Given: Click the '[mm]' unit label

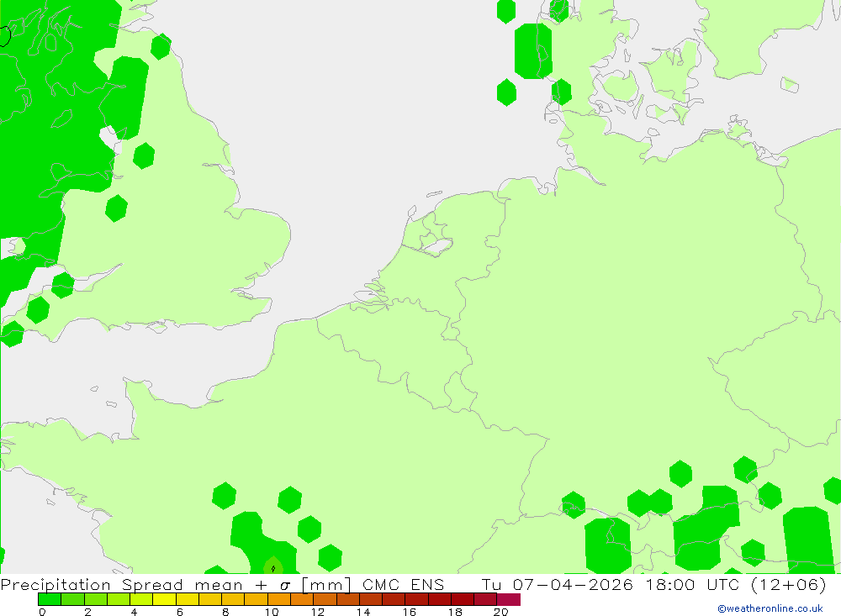Looking at the screenshot, I should [x=326, y=585].
